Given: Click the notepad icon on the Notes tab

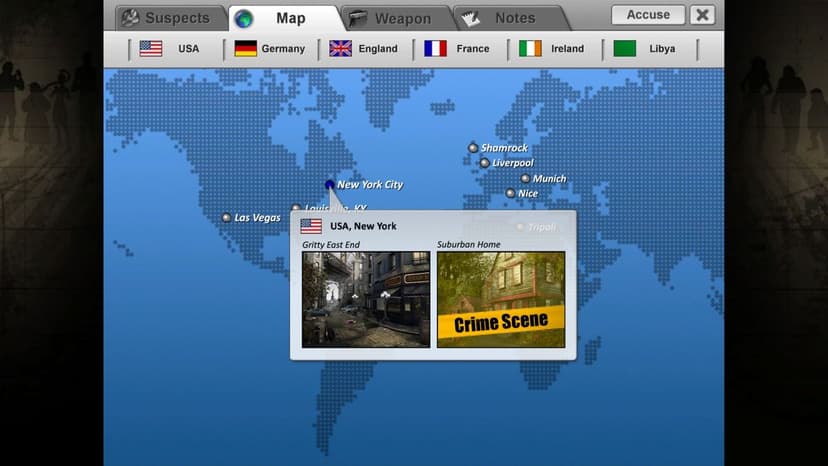Looking at the screenshot, I should click(x=471, y=18).
